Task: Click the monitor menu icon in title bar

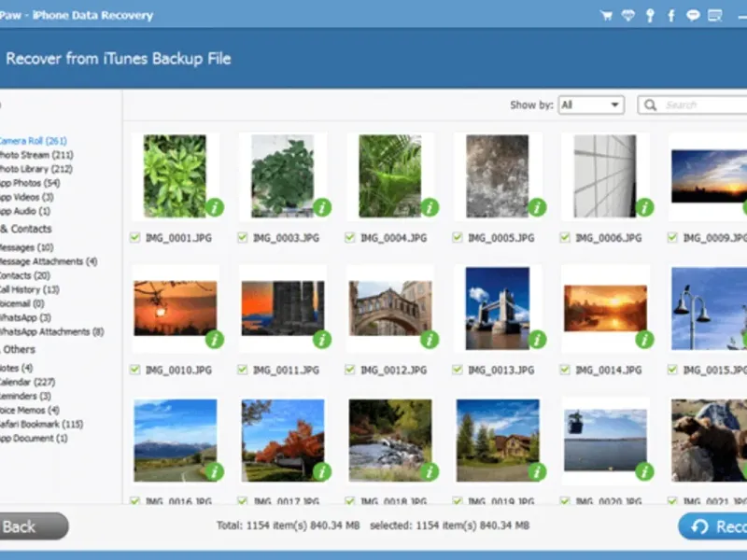Action: tap(715, 16)
